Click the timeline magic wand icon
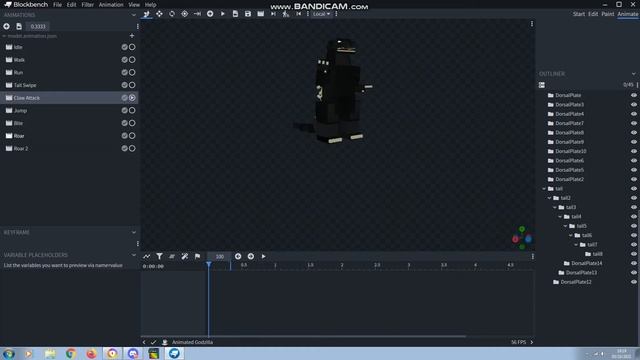The width and height of the screenshot is (640, 360). pyautogui.click(x=184, y=256)
